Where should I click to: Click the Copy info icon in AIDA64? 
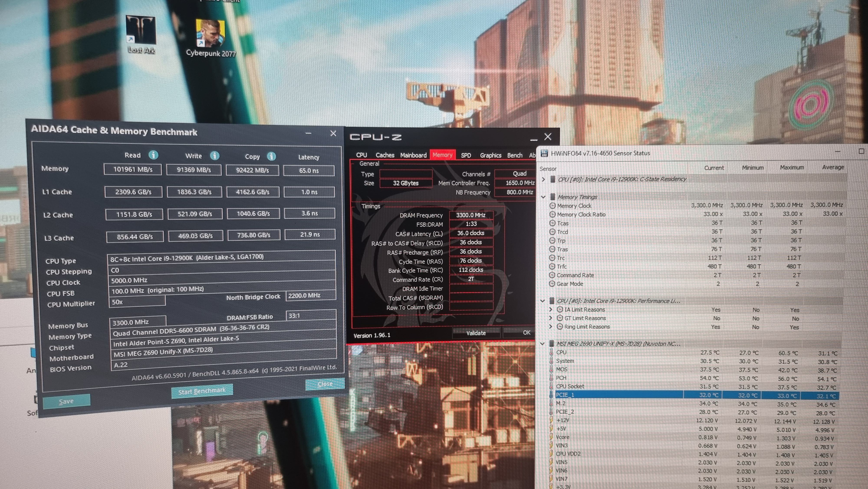point(272,156)
